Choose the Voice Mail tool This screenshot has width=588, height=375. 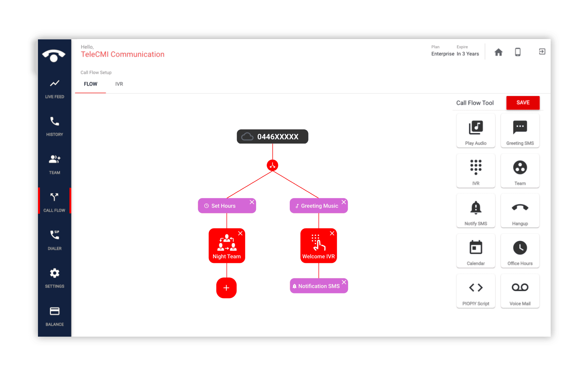(520, 291)
